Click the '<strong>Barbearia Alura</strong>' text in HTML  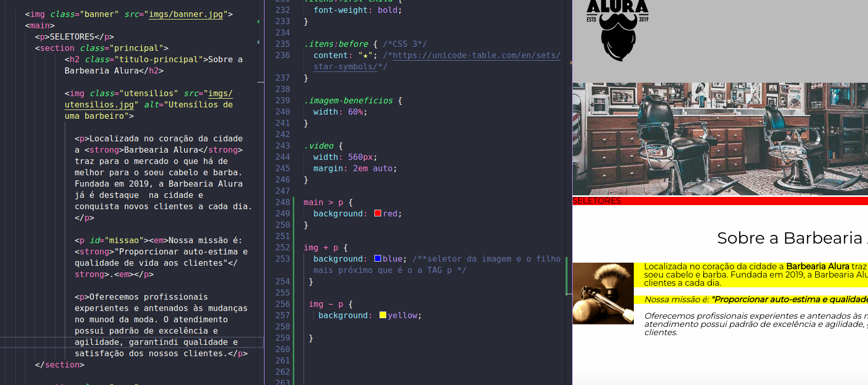(x=164, y=150)
